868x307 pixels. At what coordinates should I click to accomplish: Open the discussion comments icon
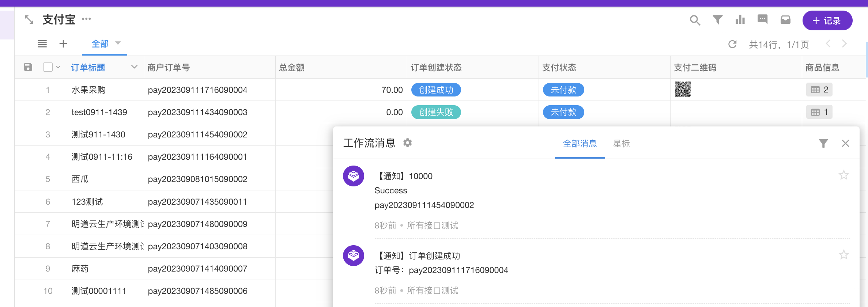click(x=762, y=19)
